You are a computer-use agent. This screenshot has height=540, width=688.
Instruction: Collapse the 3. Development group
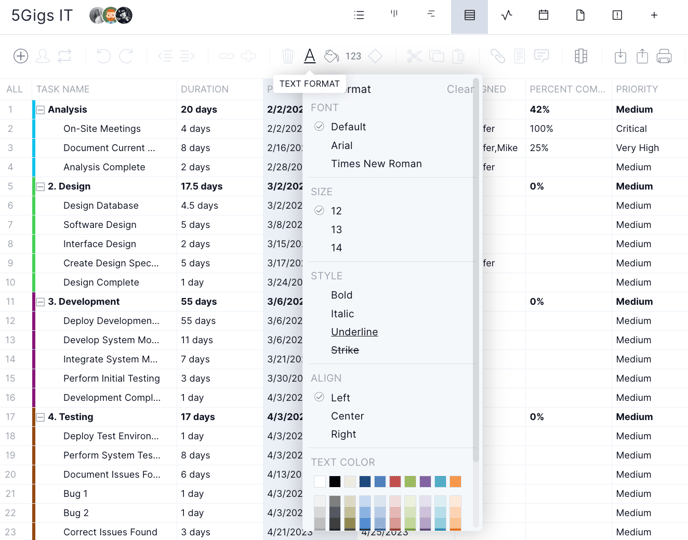click(40, 302)
